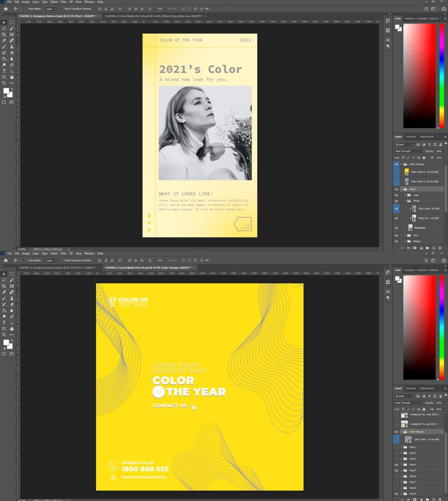The image size is (448, 501).
Task: Click hue spectrum slider in top color panel
Action: coord(442,76)
